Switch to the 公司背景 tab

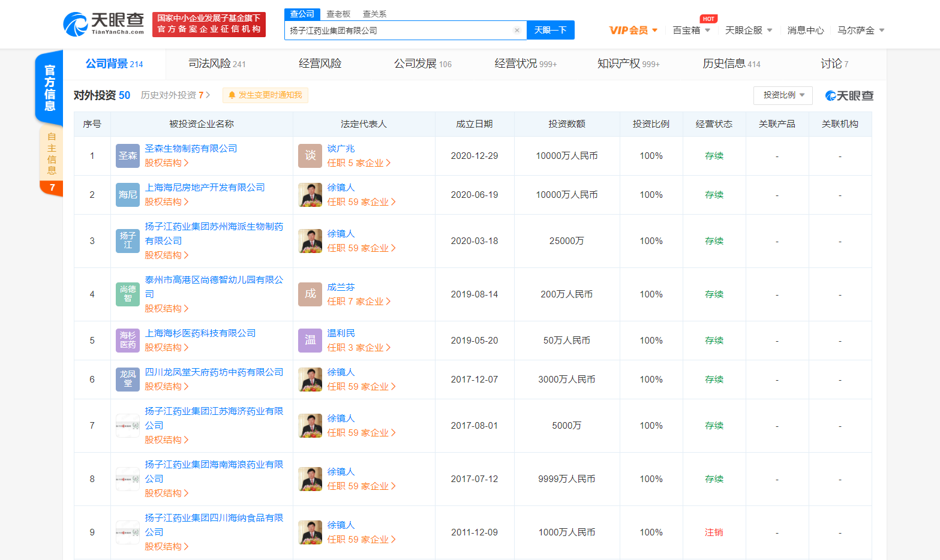coord(114,64)
